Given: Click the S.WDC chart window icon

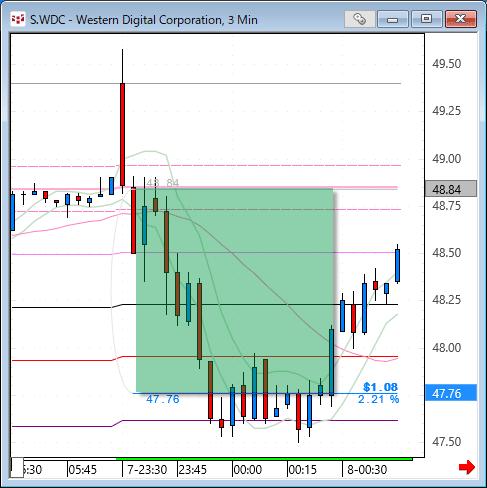Looking at the screenshot, I should tap(18, 20).
